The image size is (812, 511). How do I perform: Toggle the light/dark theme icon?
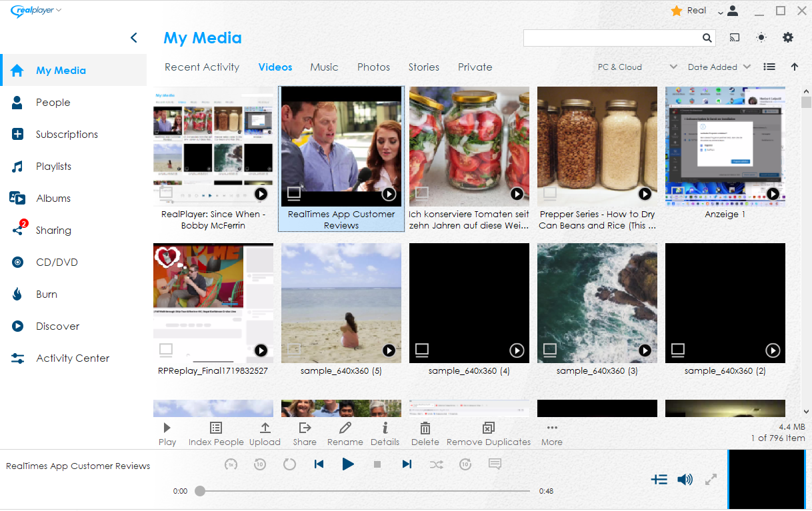tap(761, 38)
